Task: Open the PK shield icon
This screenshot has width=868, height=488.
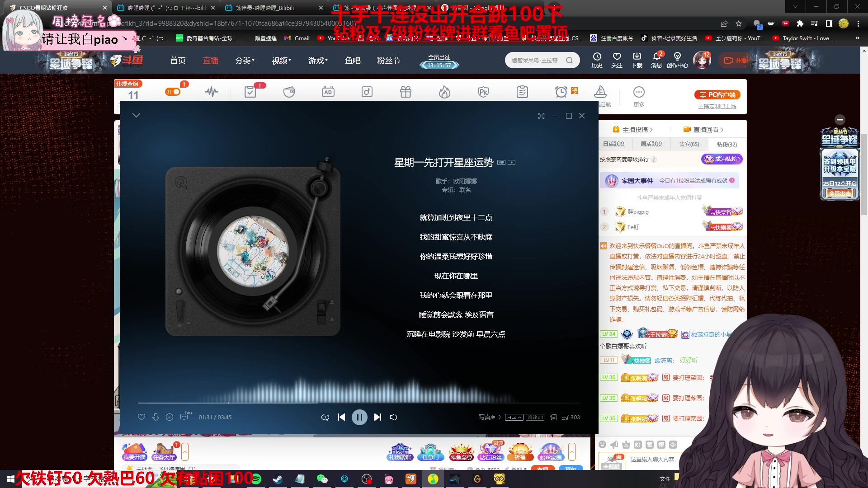Action: (x=483, y=92)
